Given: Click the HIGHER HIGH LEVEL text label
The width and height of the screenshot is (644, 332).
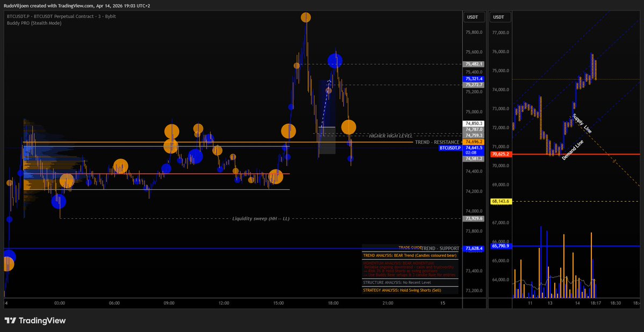Looking at the screenshot, I should pyautogui.click(x=390, y=136).
